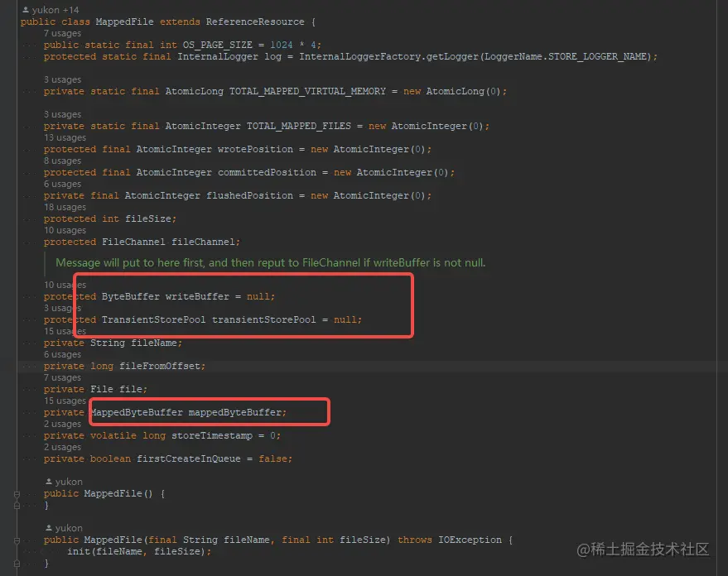Click 'IOException' in the throws clause
The height and width of the screenshot is (576, 728).
coord(470,540)
